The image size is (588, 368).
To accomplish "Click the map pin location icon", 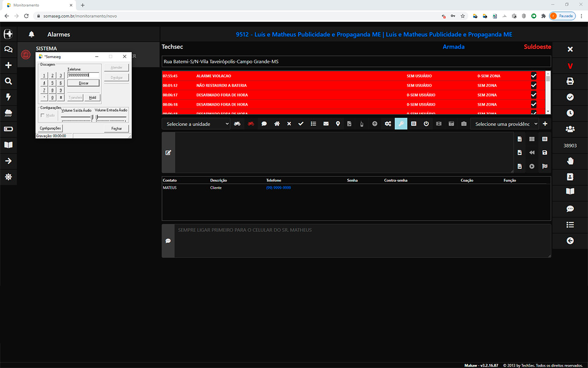I will coord(338,124).
